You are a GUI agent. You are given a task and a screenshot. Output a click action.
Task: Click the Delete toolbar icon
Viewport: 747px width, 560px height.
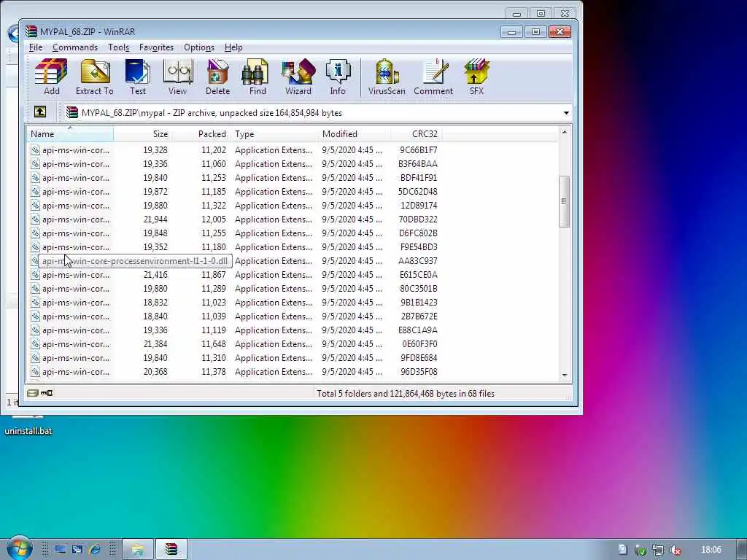click(217, 77)
